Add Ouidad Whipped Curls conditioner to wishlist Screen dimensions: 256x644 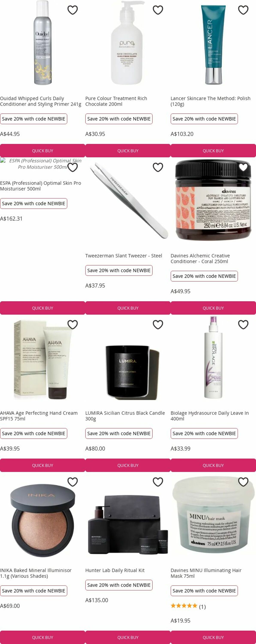[x=73, y=10]
